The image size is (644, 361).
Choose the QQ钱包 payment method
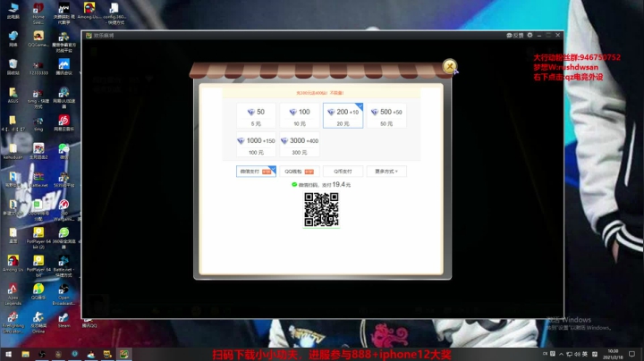(x=300, y=172)
